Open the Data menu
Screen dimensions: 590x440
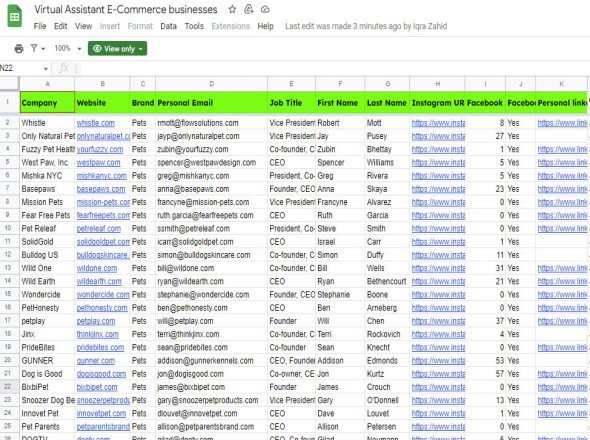tap(168, 26)
